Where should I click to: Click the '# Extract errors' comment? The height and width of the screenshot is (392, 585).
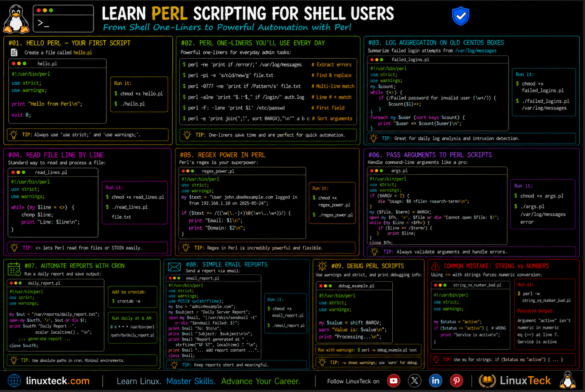click(332, 64)
